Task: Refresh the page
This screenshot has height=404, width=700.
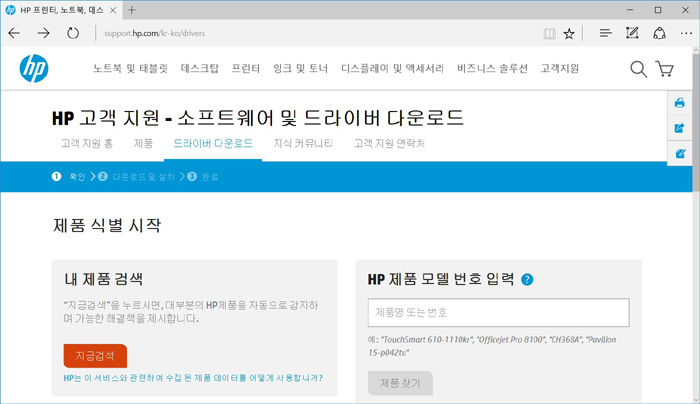Action: tap(73, 33)
